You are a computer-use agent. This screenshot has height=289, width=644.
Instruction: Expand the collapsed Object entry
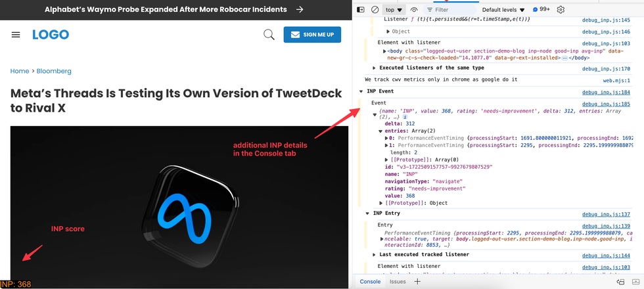point(388,32)
